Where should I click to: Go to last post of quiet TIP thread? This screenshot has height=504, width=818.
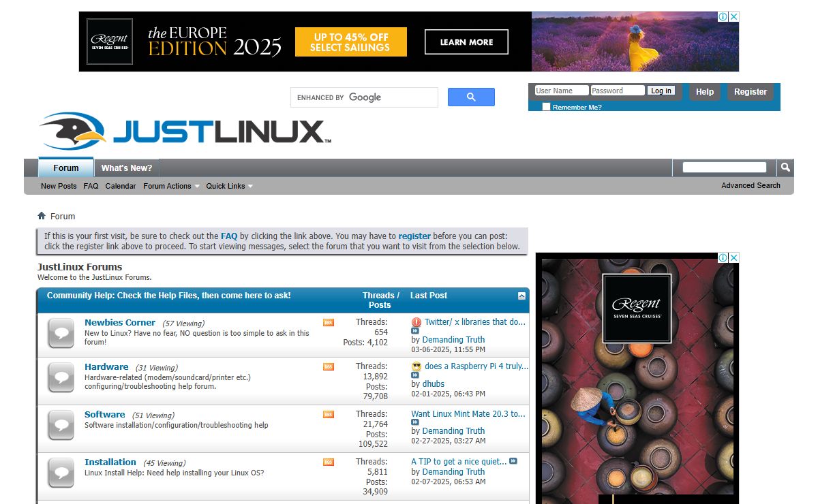(x=513, y=461)
